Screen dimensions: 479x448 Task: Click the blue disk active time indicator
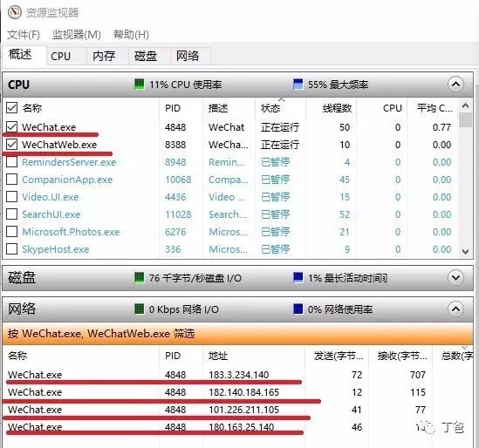tap(298, 278)
